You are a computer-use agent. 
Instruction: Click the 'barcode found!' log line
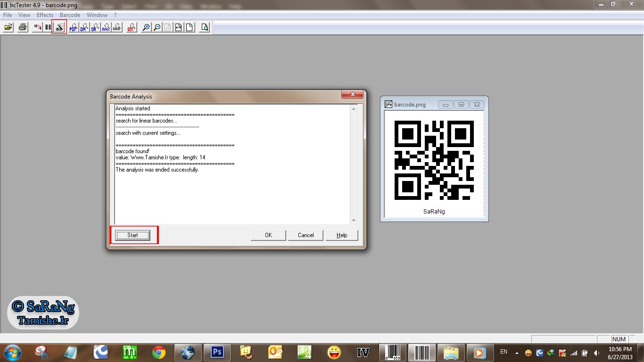(132, 151)
